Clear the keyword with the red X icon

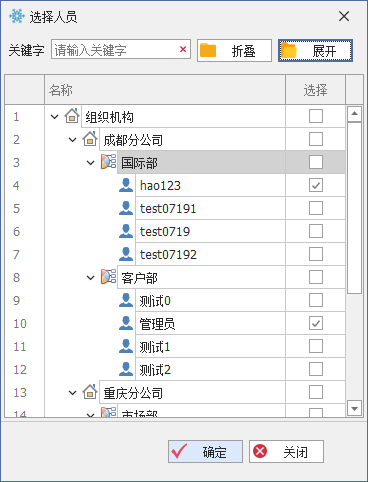pyautogui.click(x=183, y=50)
